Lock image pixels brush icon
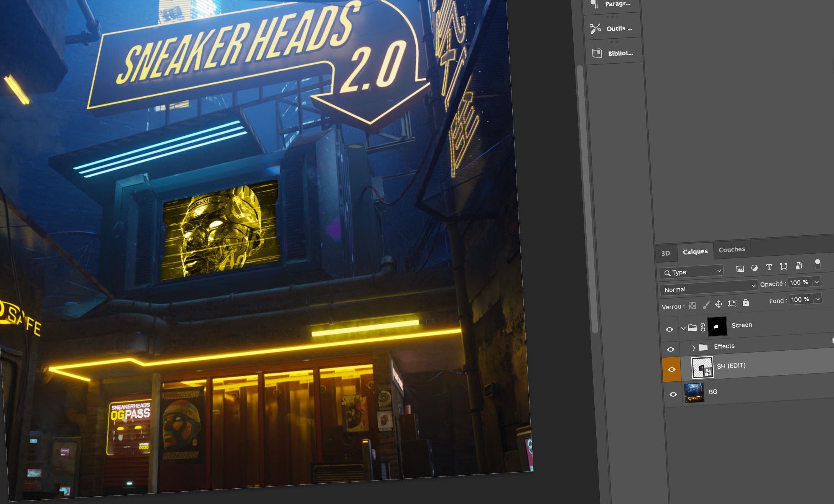 point(706,305)
